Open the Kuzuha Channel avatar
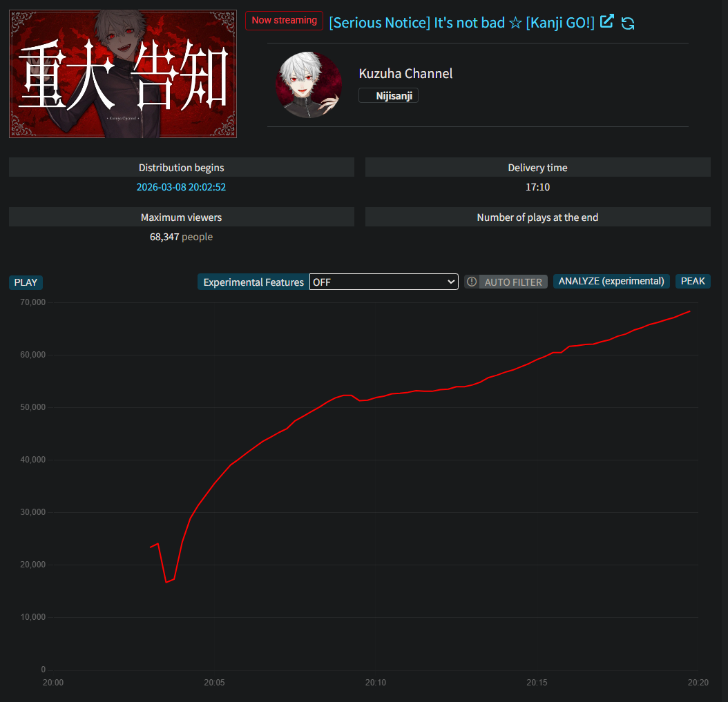This screenshot has width=728, height=702. (309, 85)
